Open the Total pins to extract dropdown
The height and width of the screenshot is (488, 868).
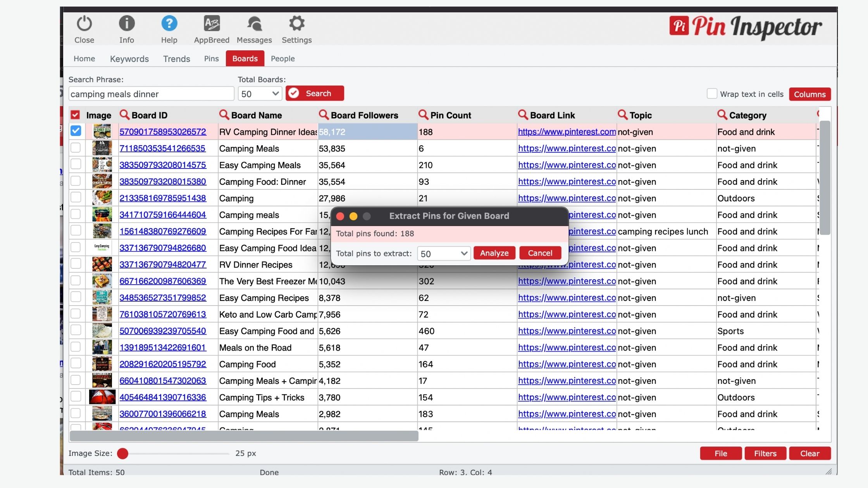444,254
